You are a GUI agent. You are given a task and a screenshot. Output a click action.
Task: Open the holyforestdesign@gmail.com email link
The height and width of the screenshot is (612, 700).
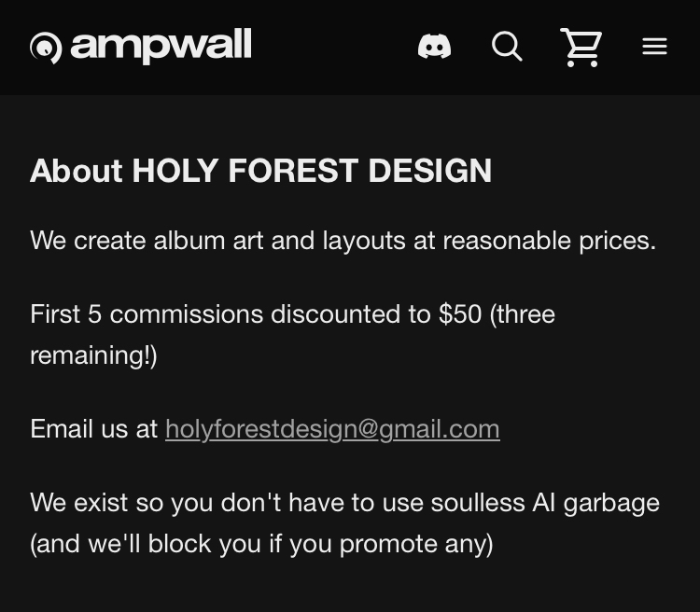coord(332,428)
